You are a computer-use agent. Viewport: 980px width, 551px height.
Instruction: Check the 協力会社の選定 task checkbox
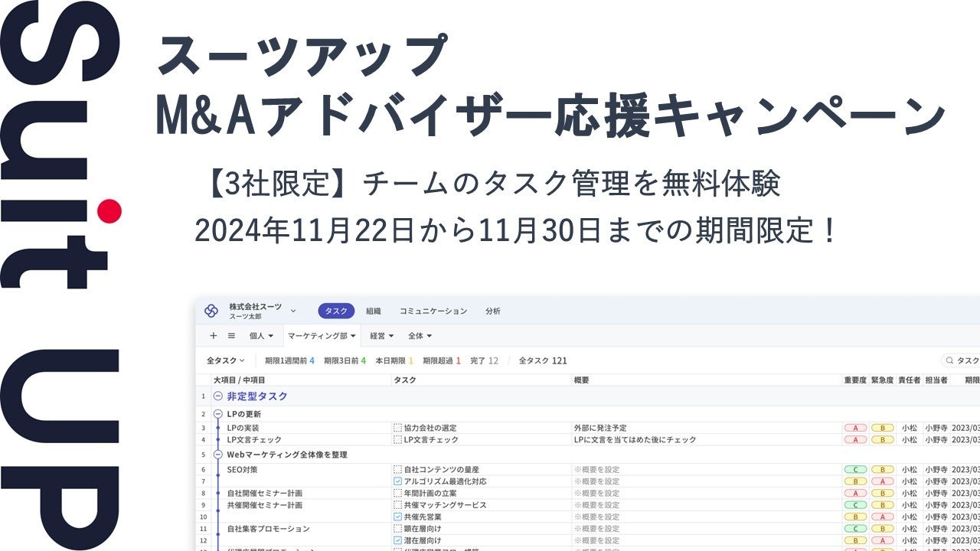pyautogui.click(x=397, y=429)
